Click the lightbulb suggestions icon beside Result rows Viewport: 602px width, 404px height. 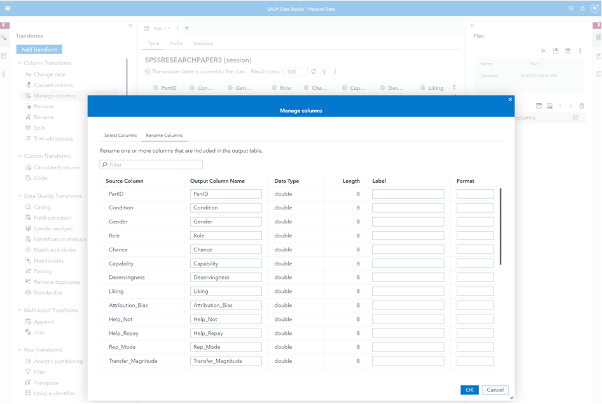point(324,71)
